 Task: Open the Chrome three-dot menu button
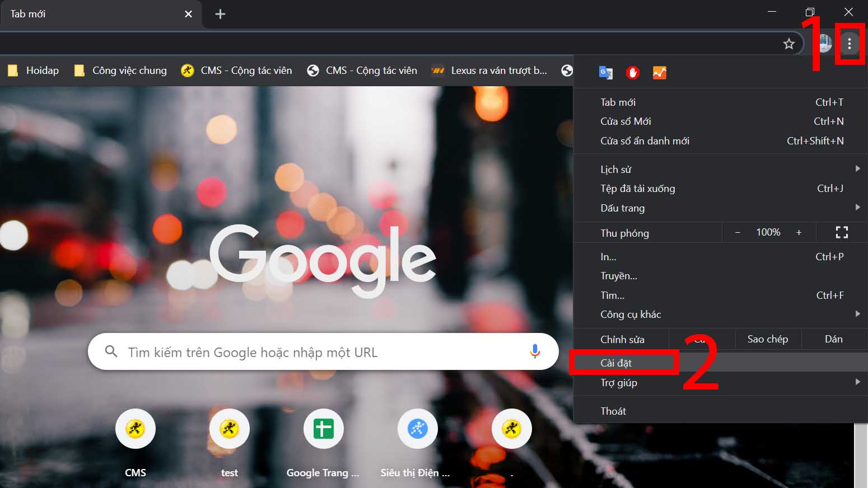tap(849, 43)
